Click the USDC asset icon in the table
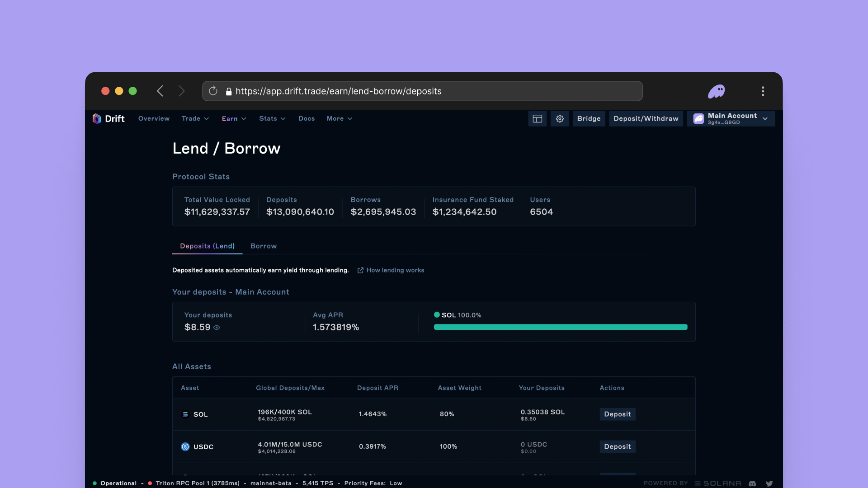The width and height of the screenshot is (868, 488). (185, 446)
